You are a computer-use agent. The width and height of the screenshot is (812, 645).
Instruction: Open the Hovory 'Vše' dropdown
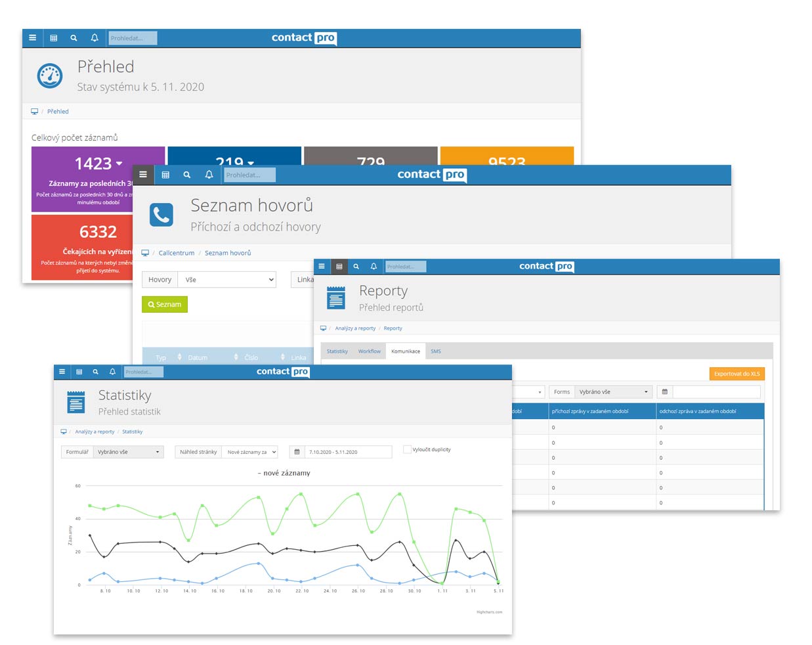pyautogui.click(x=226, y=279)
